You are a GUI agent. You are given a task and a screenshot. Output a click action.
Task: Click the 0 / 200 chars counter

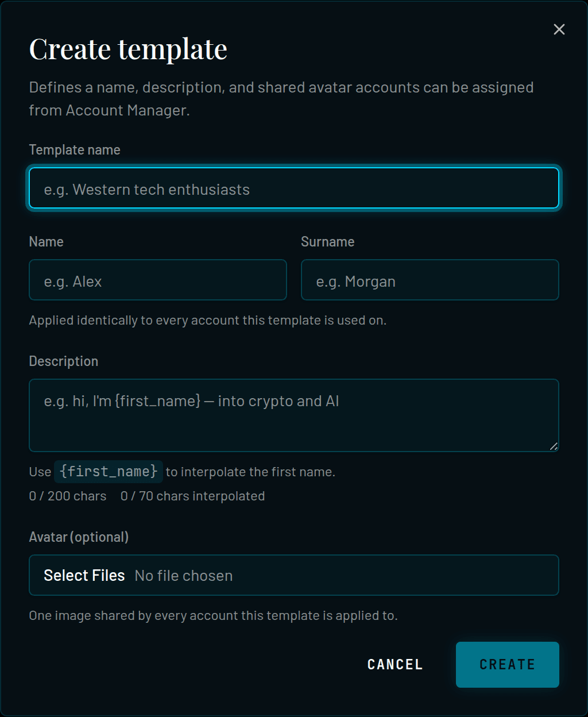click(x=68, y=496)
